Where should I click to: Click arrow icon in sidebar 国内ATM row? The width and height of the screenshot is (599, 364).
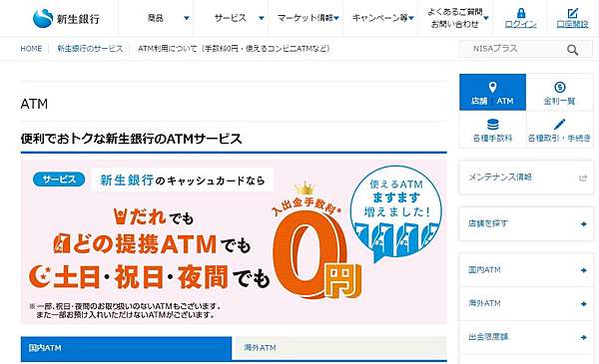pos(583,270)
